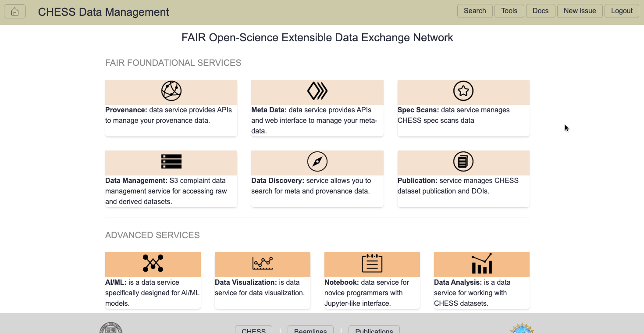Click the Logout button
This screenshot has height=333, width=644.
point(622,11)
